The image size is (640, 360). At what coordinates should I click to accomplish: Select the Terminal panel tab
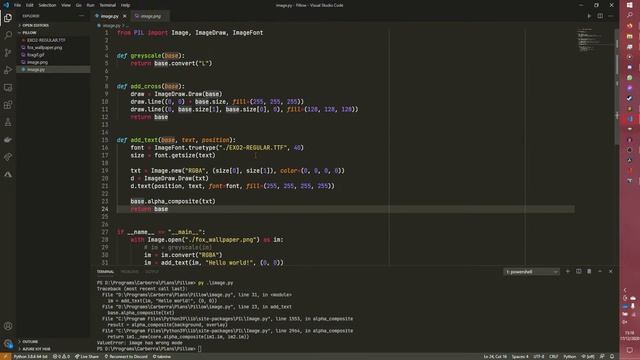105,271
